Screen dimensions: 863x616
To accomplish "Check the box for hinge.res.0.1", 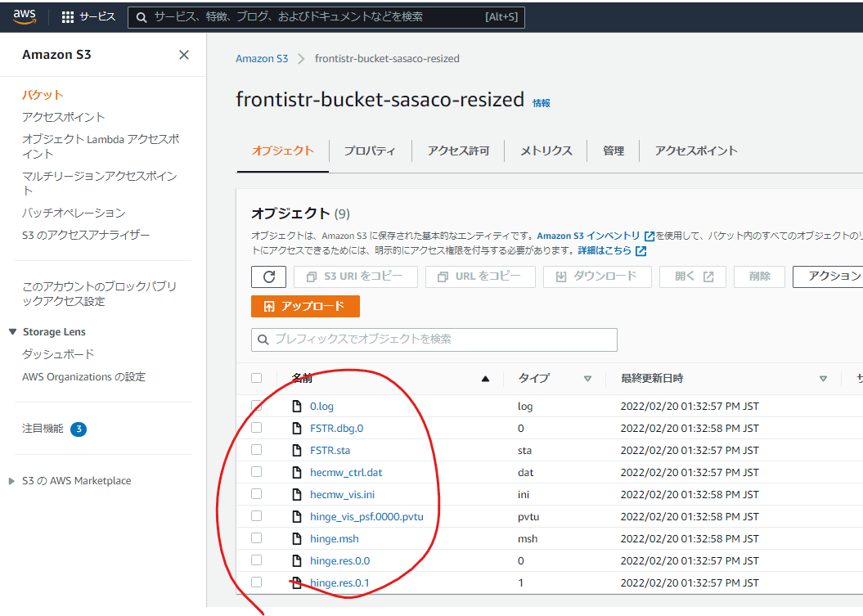I will point(257,582).
